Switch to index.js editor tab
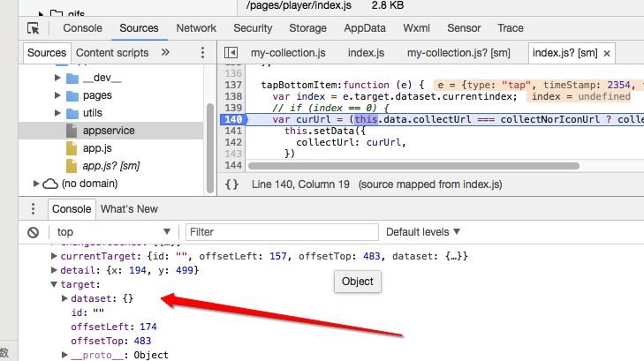 (366, 53)
